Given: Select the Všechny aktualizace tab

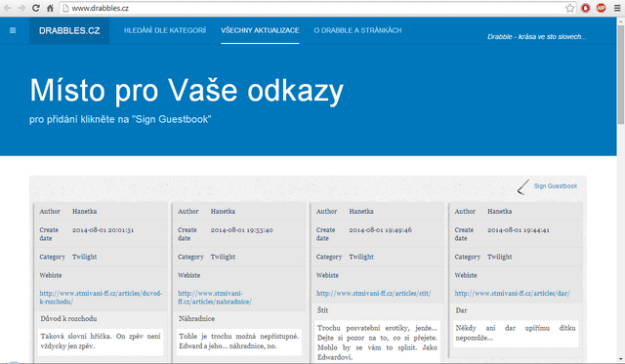Looking at the screenshot, I should (x=260, y=30).
